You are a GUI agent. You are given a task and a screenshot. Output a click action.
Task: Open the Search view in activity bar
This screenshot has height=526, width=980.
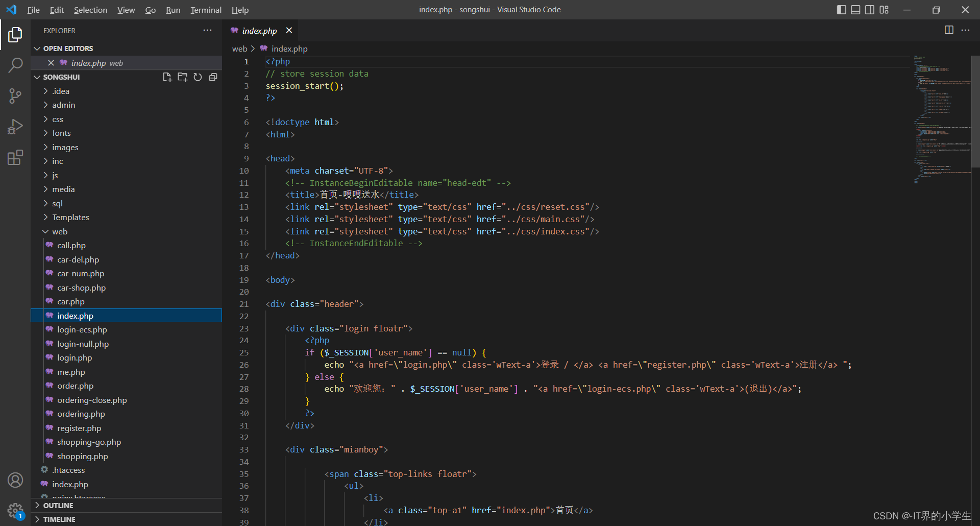click(x=15, y=65)
